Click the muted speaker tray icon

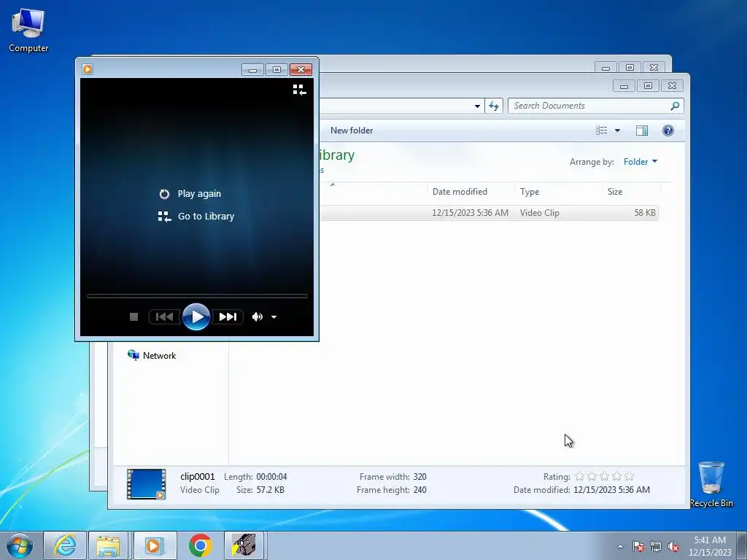point(673,546)
